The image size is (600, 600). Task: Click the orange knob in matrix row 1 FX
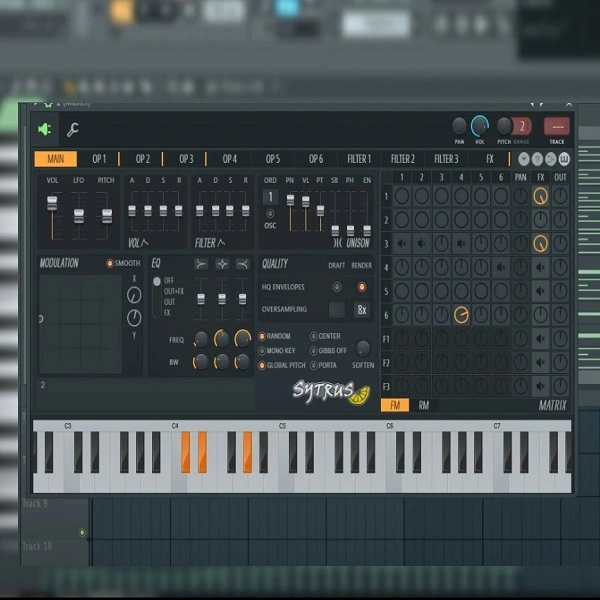(x=541, y=196)
